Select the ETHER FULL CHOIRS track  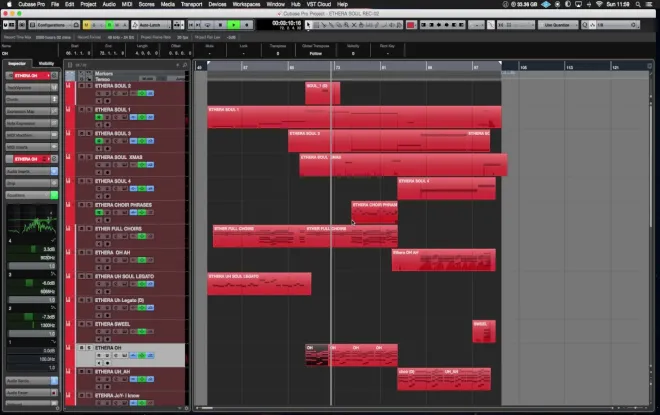(118, 229)
